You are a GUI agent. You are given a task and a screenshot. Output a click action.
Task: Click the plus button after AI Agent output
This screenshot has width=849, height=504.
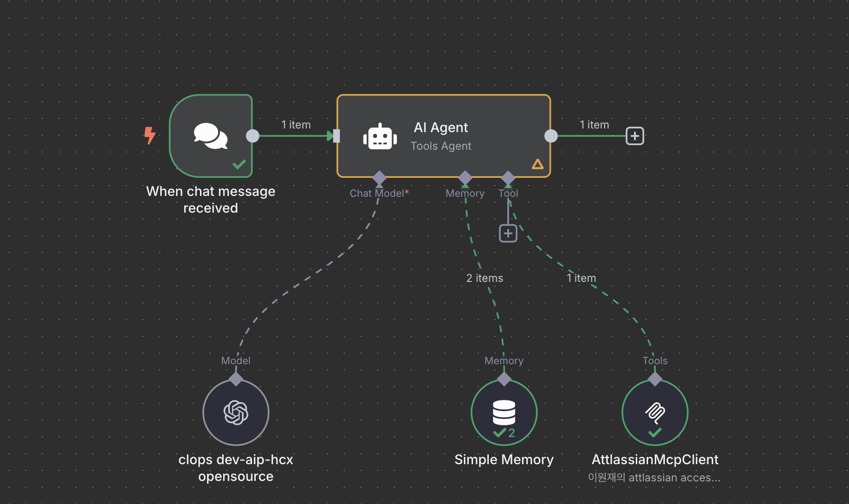[635, 135]
